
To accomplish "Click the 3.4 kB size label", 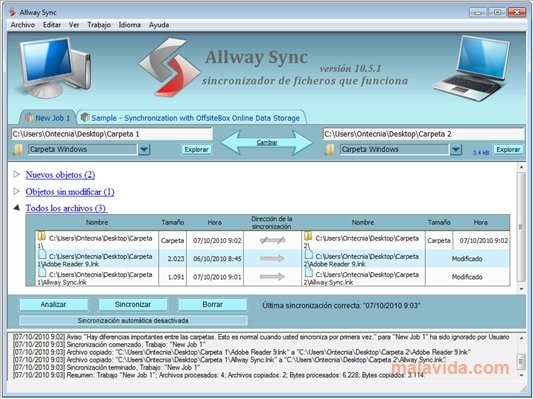I will (481, 153).
